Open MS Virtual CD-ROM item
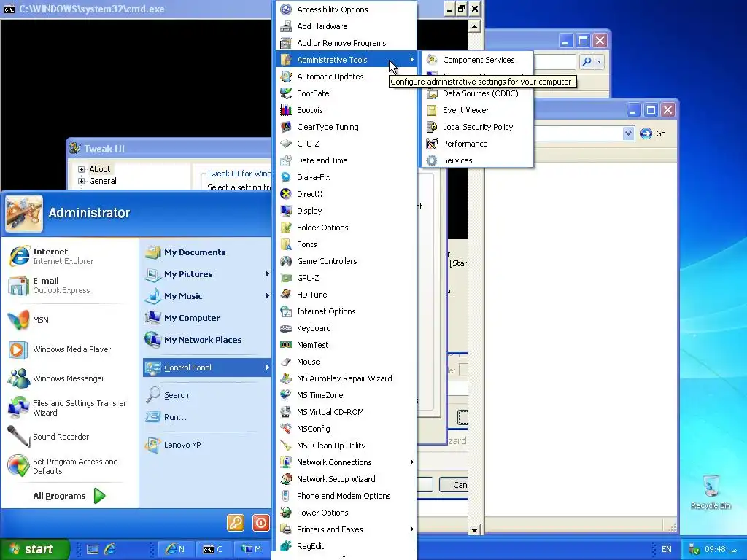The height and width of the screenshot is (560, 747). coord(347,412)
